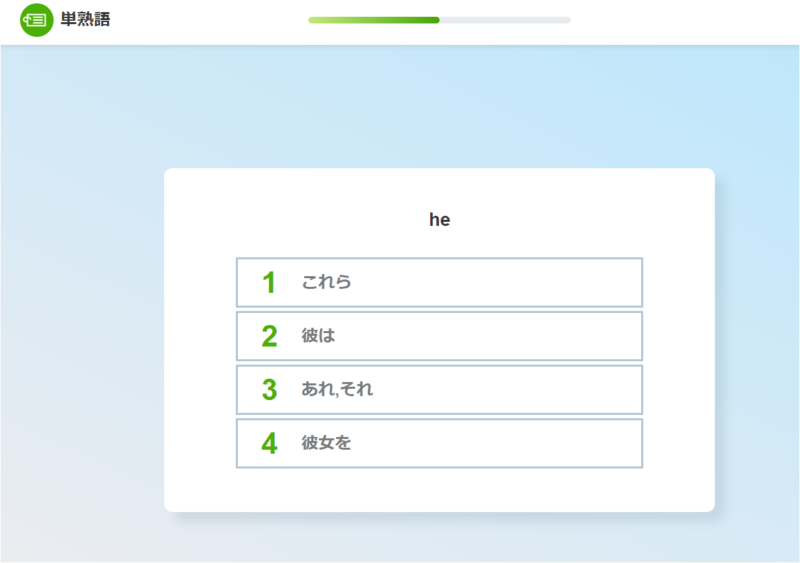Click the 彼は answer text
Viewport: 800px width, 563px height.
(x=318, y=335)
